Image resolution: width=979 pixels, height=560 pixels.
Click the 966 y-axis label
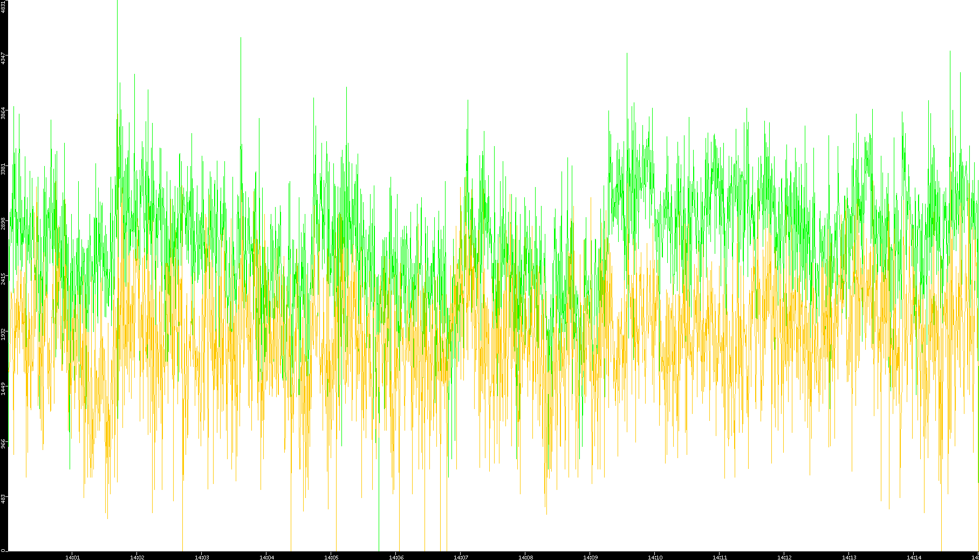(x=3, y=444)
